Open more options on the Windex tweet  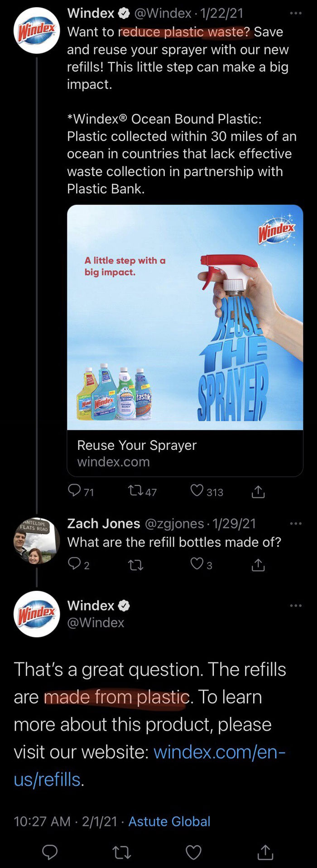tap(295, 13)
